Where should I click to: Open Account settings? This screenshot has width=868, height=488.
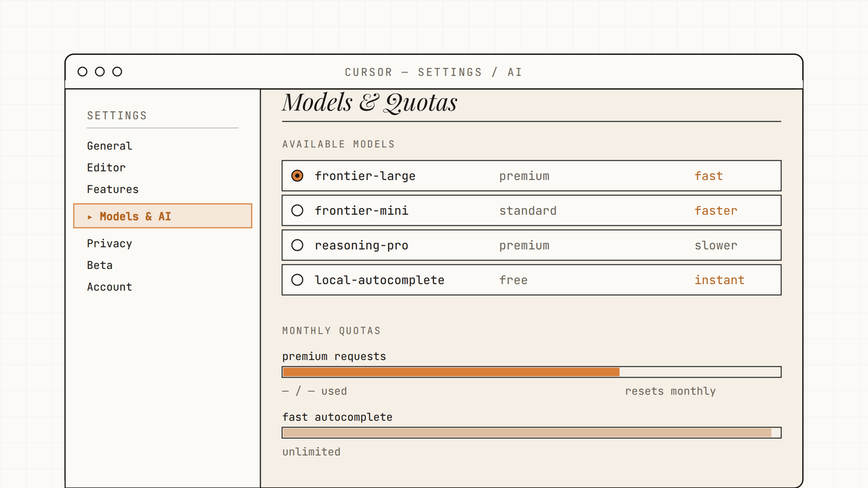109,287
